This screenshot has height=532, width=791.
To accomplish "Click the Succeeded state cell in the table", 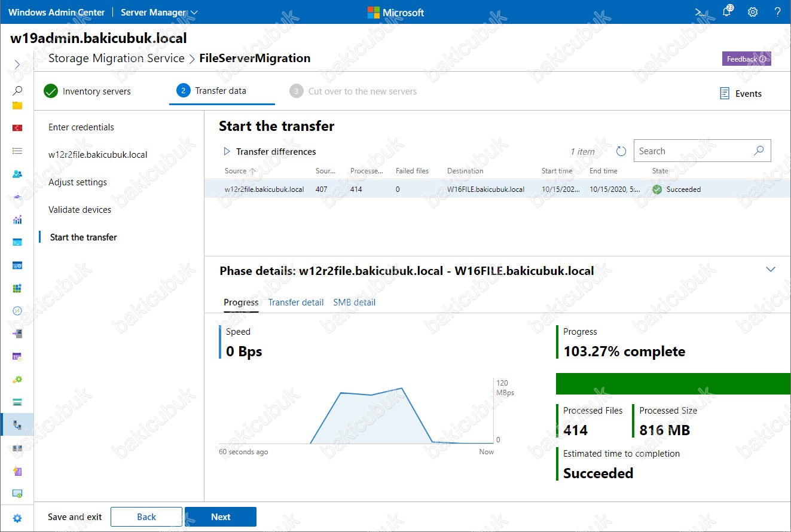I will [x=677, y=189].
